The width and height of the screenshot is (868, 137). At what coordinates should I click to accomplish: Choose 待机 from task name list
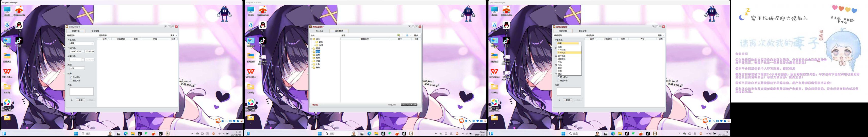click(x=569, y=62)
